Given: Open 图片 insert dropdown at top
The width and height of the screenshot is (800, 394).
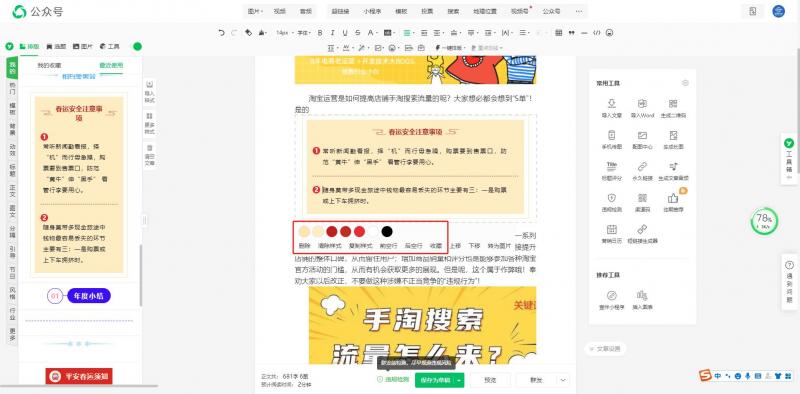Looking at the screenshot, I should pos(255,11).
